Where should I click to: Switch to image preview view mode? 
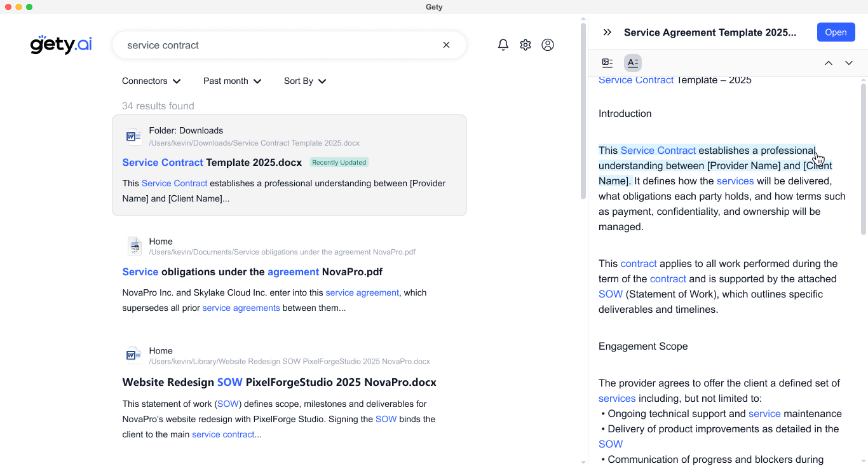click(x=607, y=63)
